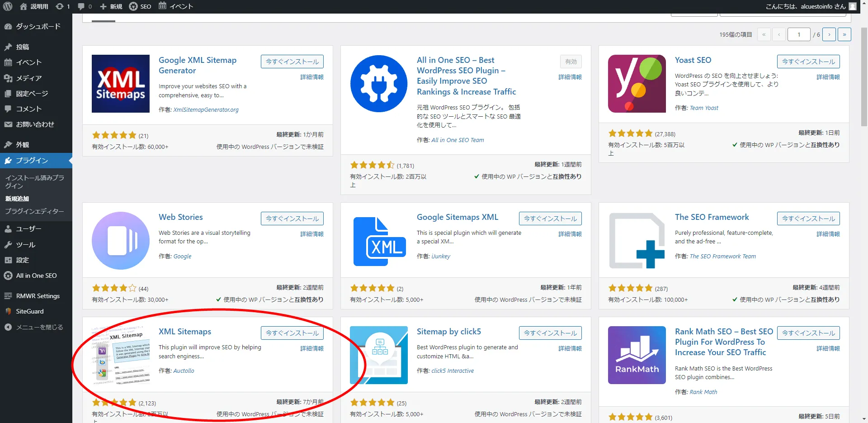
Task: Go to previous page of results
Action: 779,34
